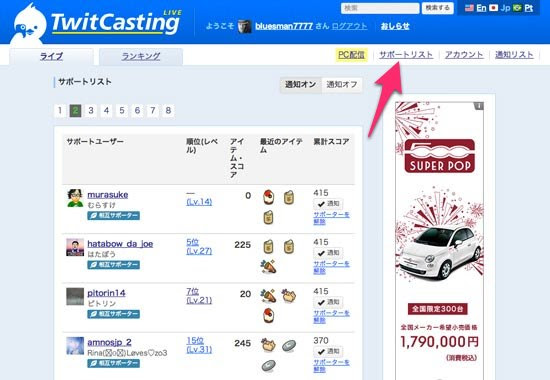Switch language to Japanese flag

pos(494,8)
